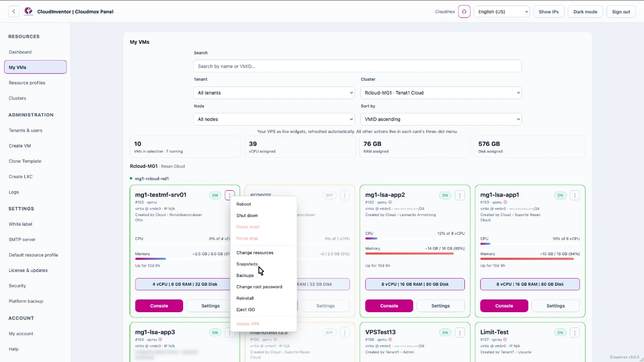Open three-dot menu of mg1-lsa-app1
This screenshot has height=362, width=644.
pyautogui.click(x=575, y=195)
